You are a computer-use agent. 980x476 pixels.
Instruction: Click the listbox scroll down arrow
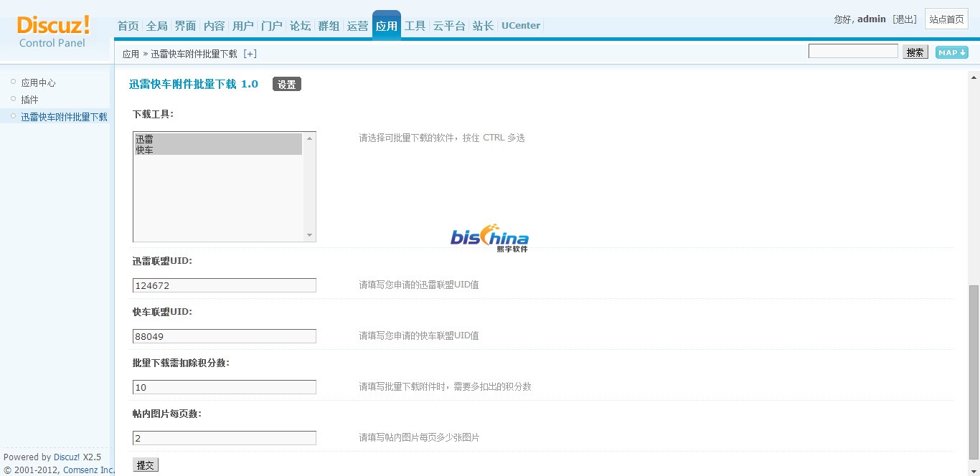[309, 235]
